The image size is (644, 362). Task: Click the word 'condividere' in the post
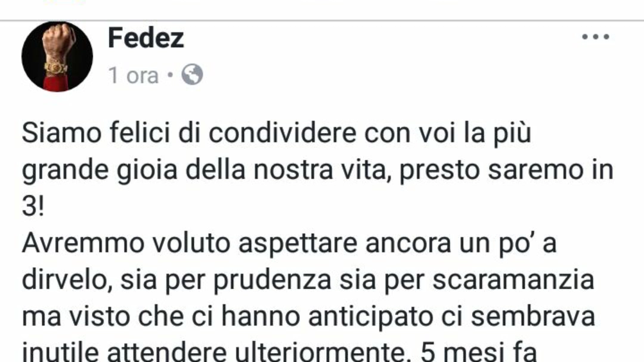click(x=282, y=133)
